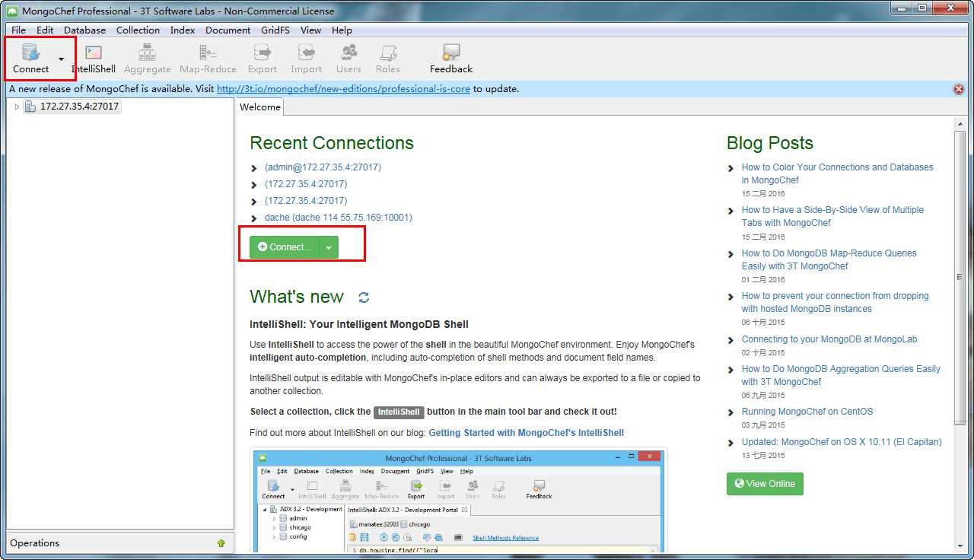Click the app icon in the title bar
This screenshot has width=974, height=560.
tap(12, 11)
